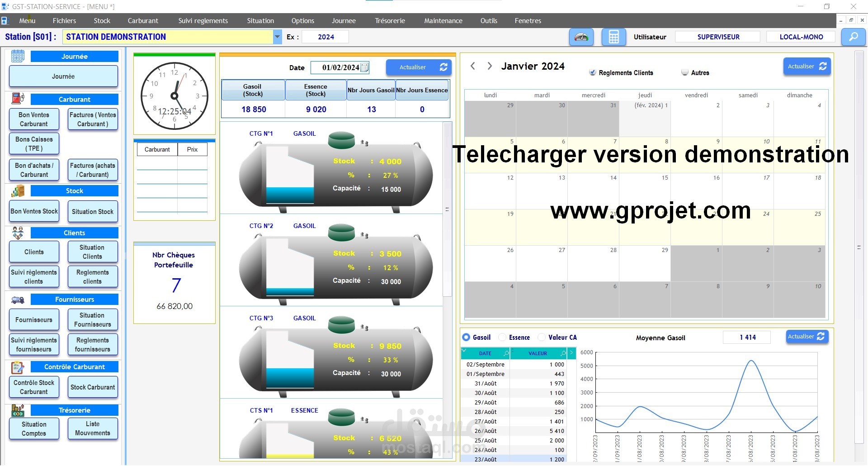Open the Suivi reglements menu
The width and height of the screenshot is (868, 466).
pos(203,21)
